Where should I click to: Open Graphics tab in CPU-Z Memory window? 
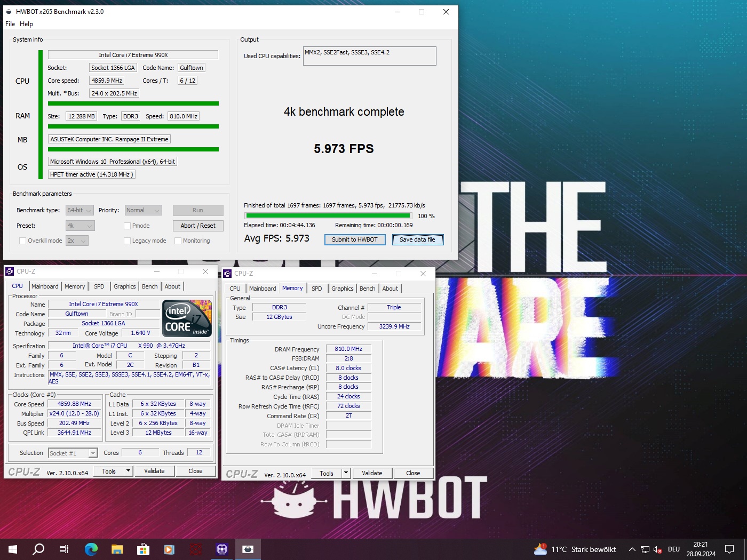coord(343,289)
